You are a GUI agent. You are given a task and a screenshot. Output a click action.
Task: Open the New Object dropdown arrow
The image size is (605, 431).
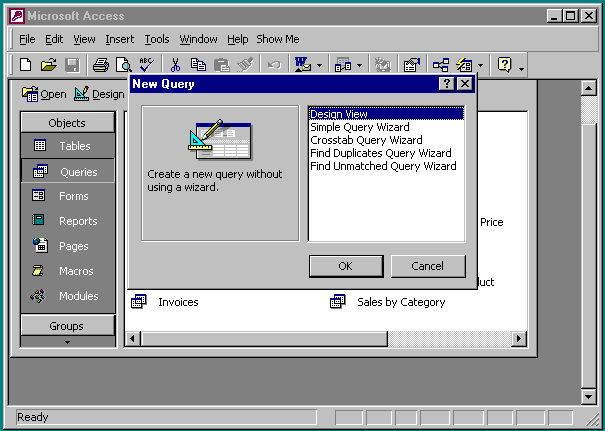pyautogui.click(x=481, y=66)
